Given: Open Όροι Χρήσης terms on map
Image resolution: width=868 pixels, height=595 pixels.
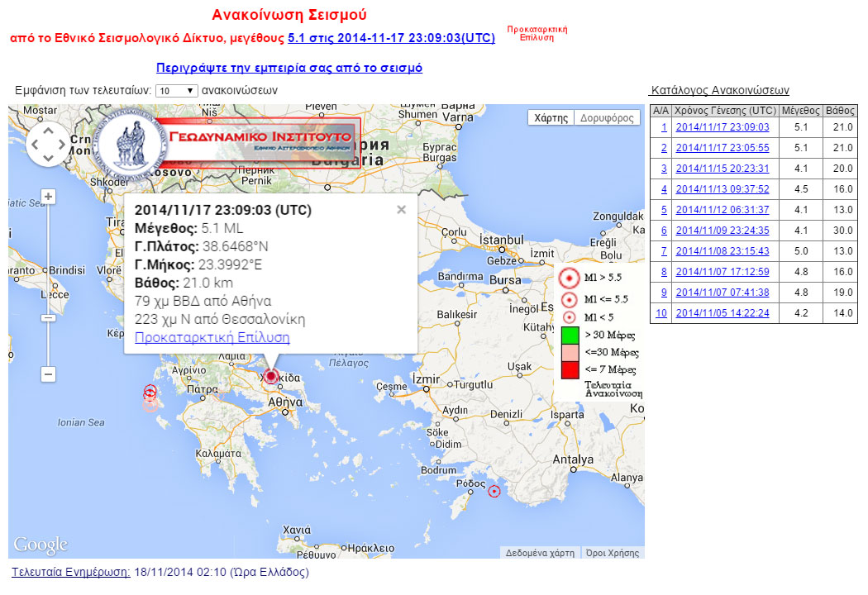Looking at the screenshot, I should pyautogui.click(x=612, y=553).
